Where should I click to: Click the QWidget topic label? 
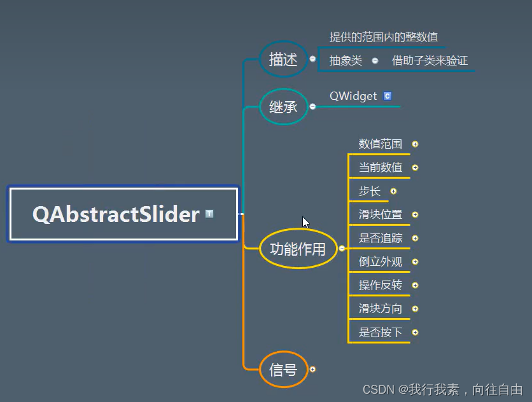tap(354, 96)
